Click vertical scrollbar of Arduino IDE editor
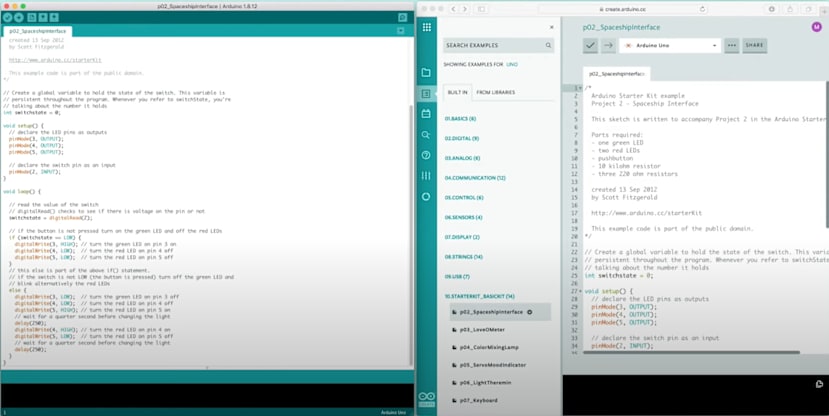The height and width of the screenshot is (416, 829). point(411,235)
